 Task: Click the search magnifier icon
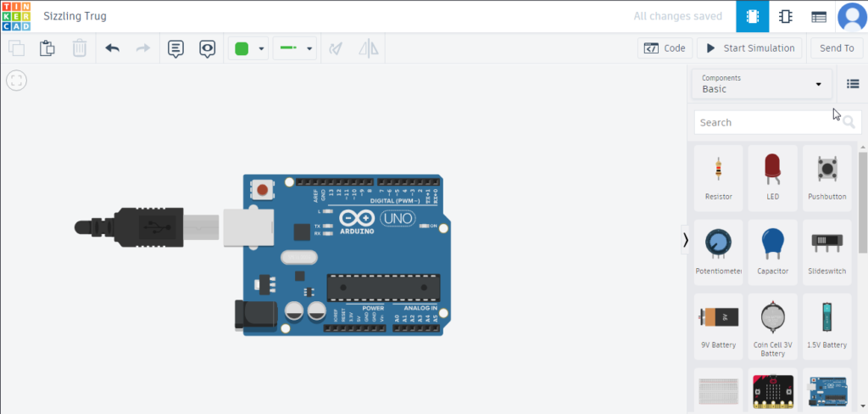tap(849, 122)
